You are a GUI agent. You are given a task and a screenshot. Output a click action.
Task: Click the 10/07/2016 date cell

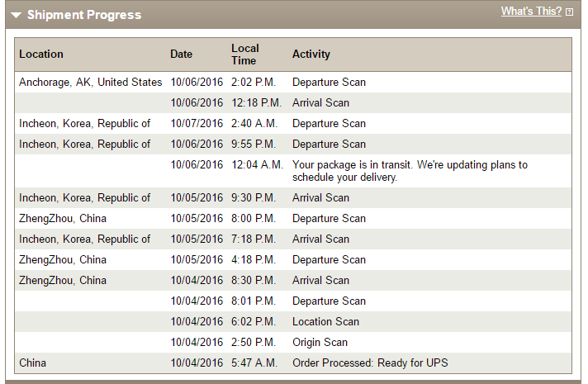(x=197, y=123)
